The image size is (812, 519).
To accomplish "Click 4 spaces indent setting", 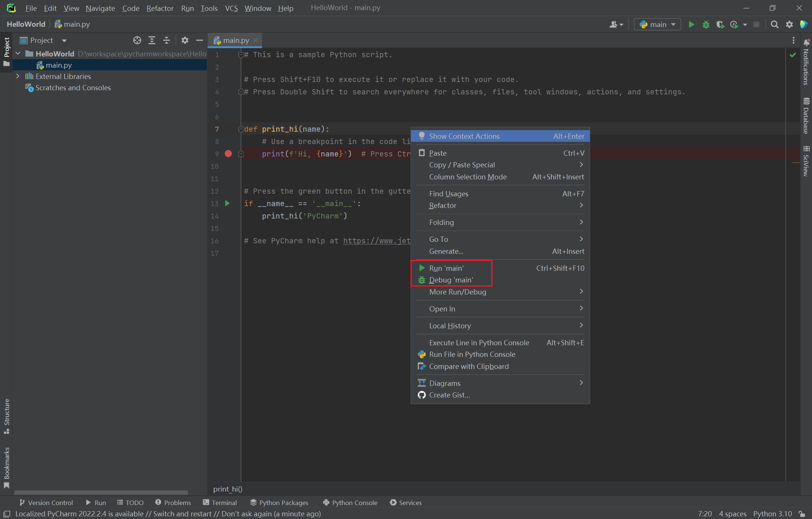I will pos(732,514).
